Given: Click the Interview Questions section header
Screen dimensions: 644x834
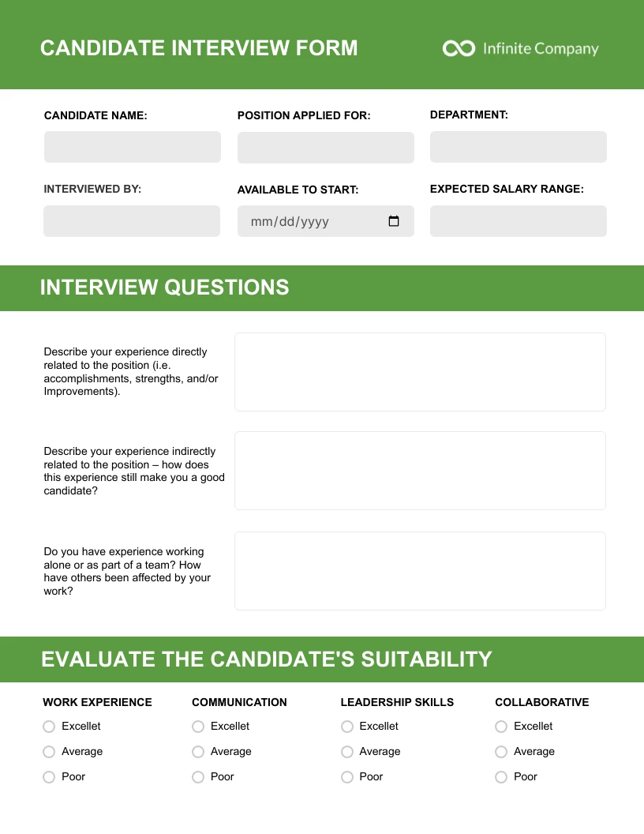Looking at the screenshot, I should (x=164, y=287).
